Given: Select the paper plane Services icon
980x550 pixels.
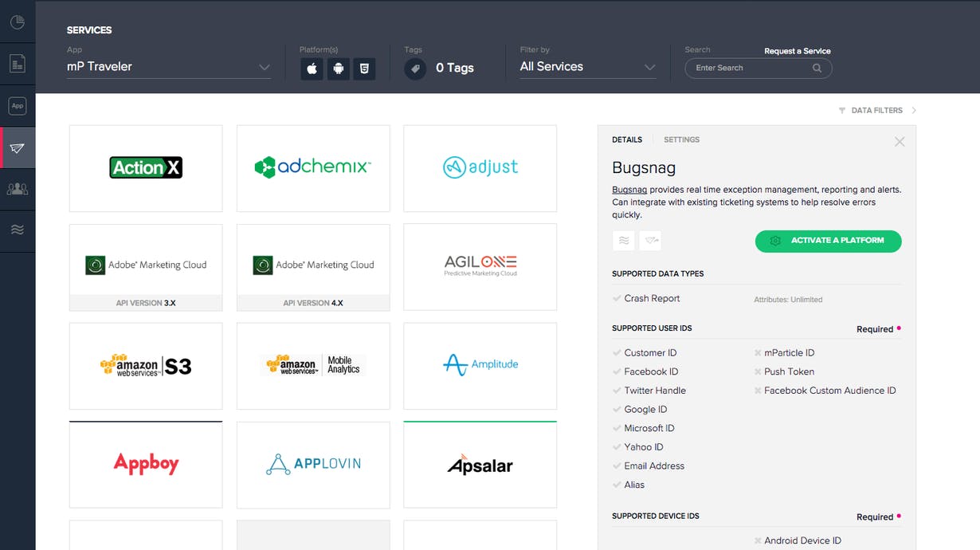Looking at the screenshot, I should pyautogui.click(x=18, y=148).
